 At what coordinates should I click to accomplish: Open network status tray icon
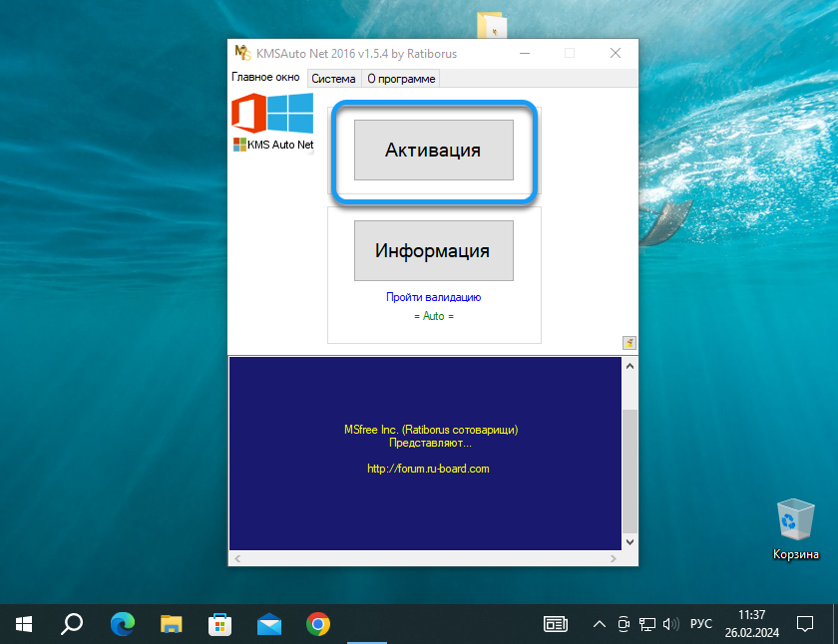[x=647, y=624]
